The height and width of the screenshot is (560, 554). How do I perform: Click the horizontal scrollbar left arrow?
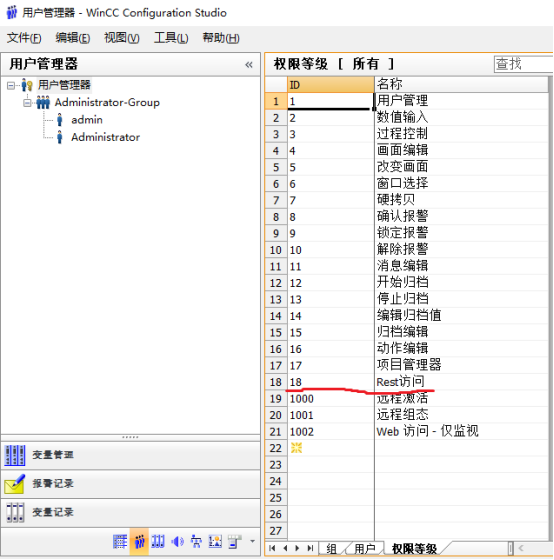point(522,548)
